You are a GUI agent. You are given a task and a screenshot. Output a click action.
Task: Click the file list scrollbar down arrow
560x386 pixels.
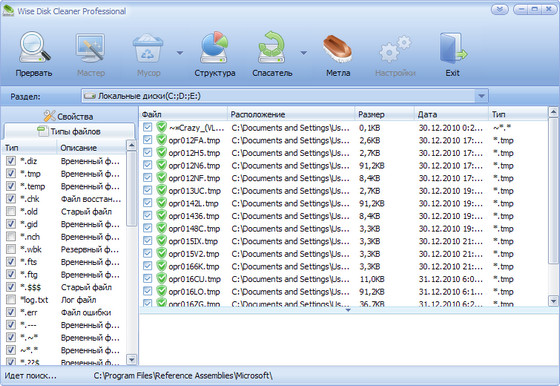click(x=553, y=301)
